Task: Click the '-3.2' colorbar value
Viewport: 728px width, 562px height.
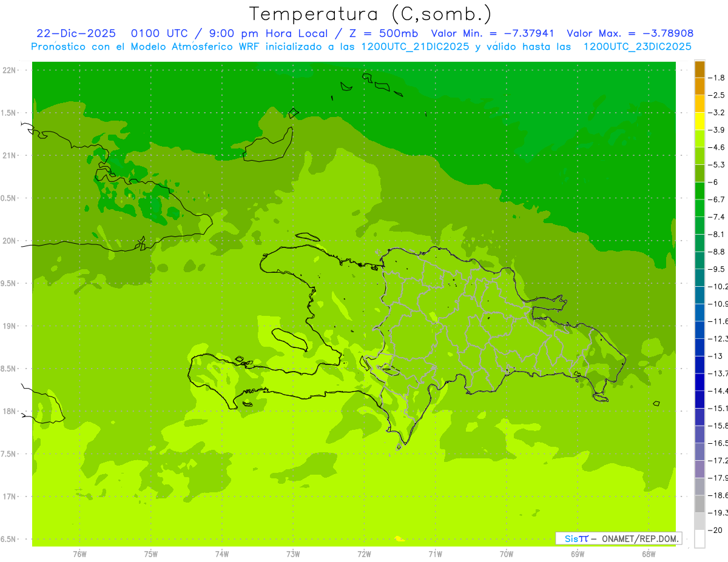Action: [x=716, y=113]
